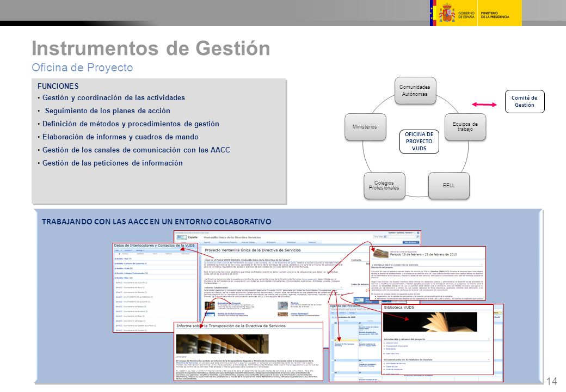Click 'Proyecto Ventanilla Única de la Directiva de Servicios' heading
The image size is (566, 392).
pos(253,250)
